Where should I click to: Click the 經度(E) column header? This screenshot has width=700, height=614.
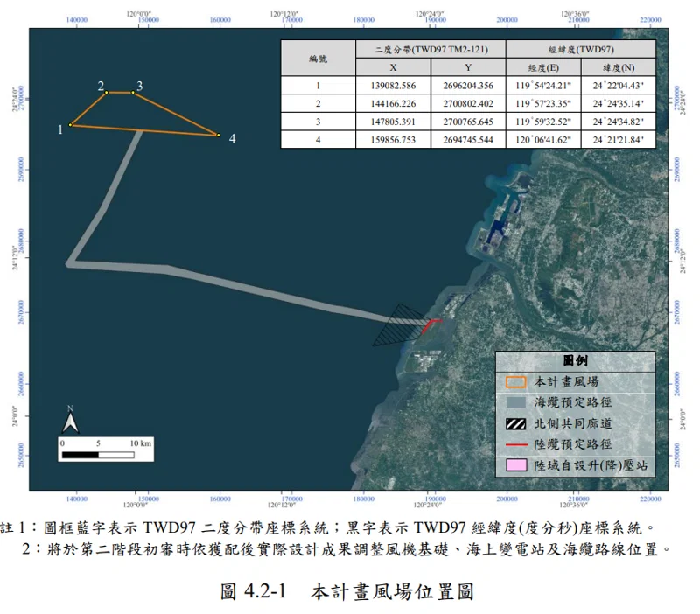coord(543,68)
